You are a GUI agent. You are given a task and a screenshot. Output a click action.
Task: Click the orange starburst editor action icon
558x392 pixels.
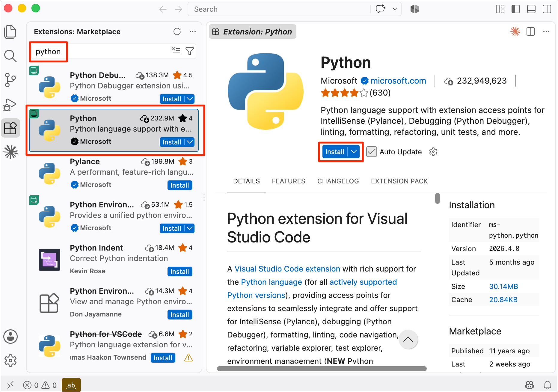pos(515,31)
